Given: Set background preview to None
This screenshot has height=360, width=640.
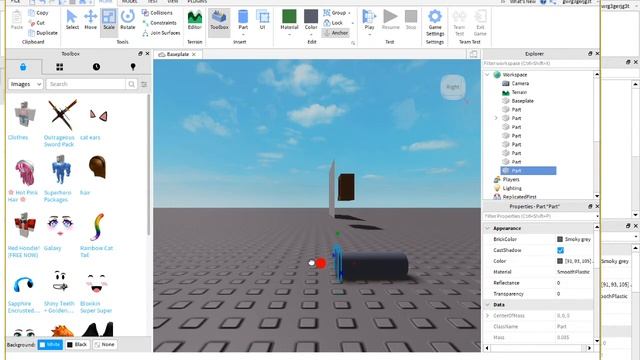Looking at the screenshot, I should [x=104, y=344].
